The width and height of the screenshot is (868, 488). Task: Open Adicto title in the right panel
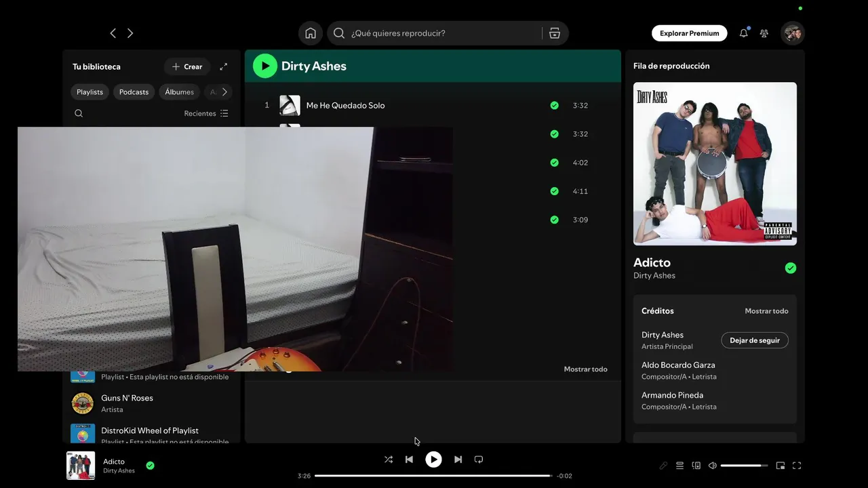(x=652, y=262)
